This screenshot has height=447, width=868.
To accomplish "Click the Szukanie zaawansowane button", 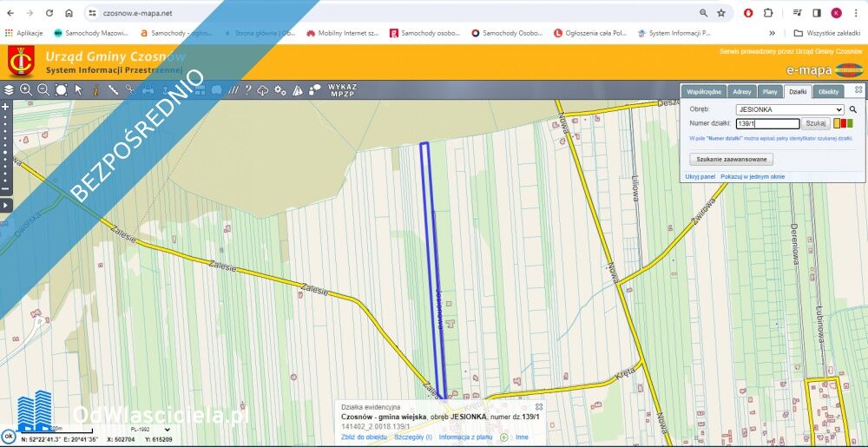I will tap(731, 160).
